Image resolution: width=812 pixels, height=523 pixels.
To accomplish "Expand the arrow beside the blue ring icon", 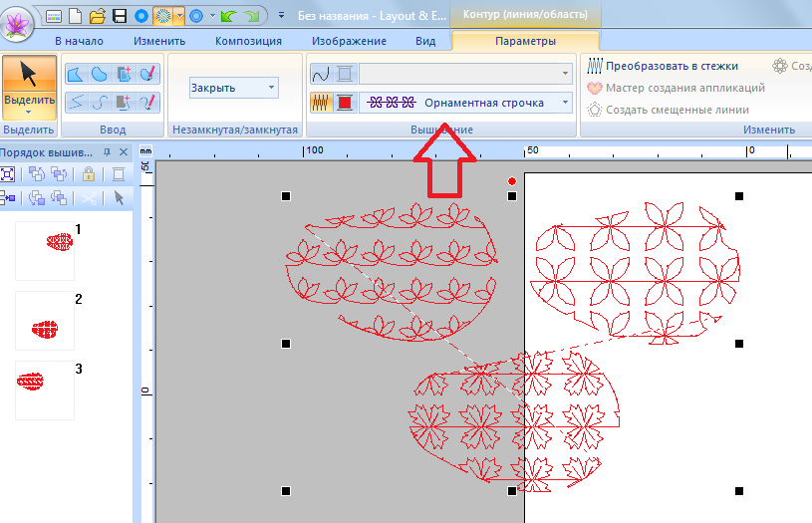I will coord(212,16).
